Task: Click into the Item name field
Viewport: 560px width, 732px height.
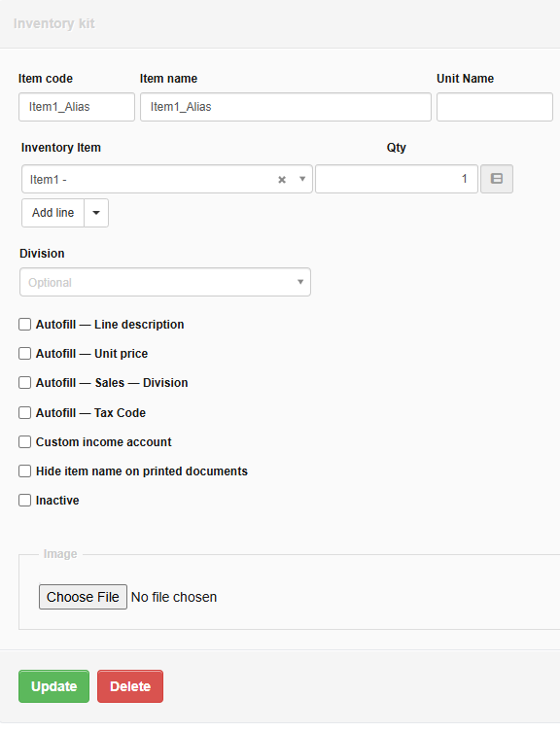Action: [286, 107]
